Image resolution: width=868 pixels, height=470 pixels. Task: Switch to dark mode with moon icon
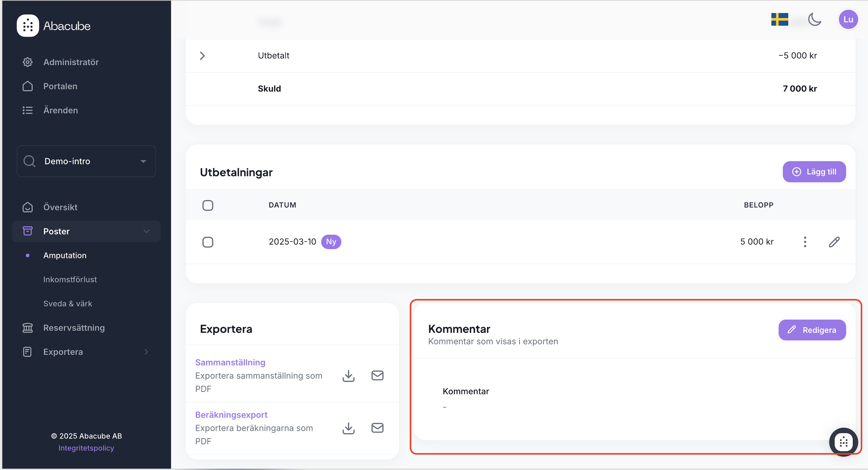click(x=814, y=20)
